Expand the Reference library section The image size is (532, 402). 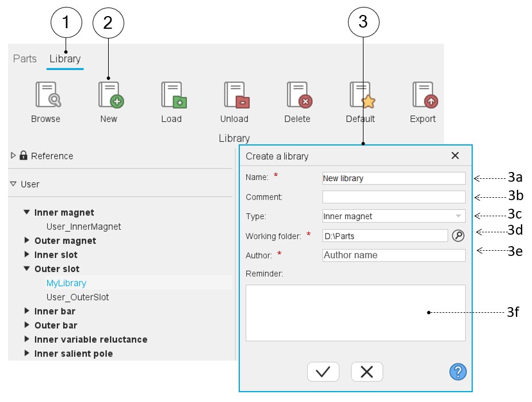click(14, 155)
